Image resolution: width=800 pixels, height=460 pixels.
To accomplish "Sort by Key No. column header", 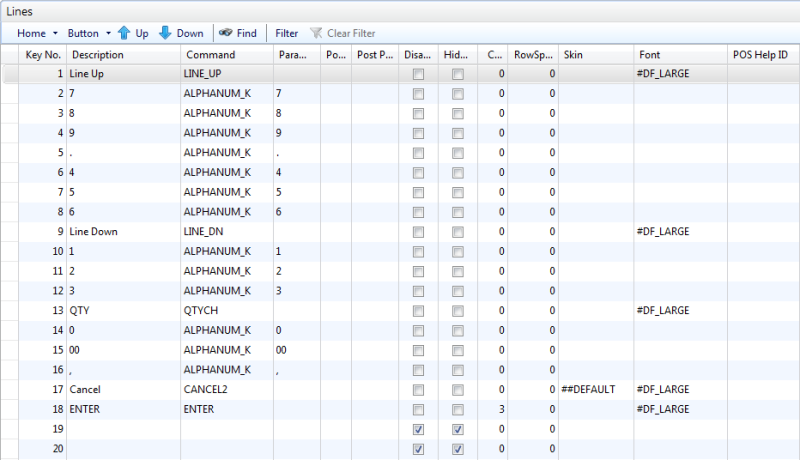I will click(42, 55).
